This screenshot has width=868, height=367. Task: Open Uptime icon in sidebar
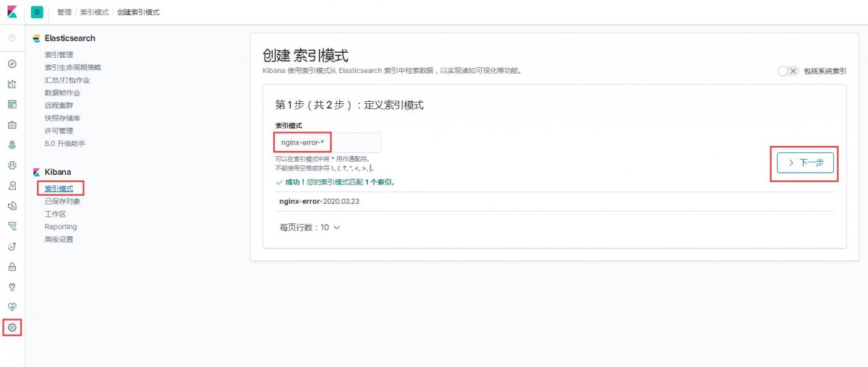tap(12, 246)
